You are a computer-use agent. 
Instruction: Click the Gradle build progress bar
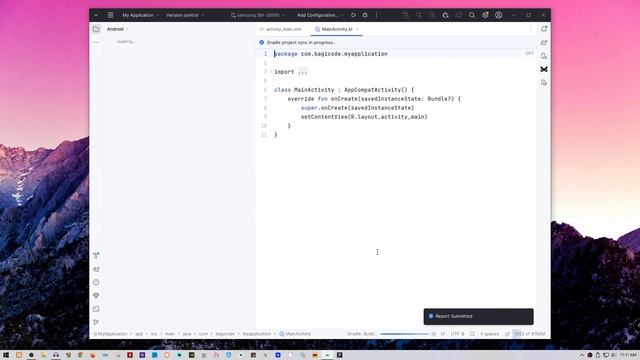[404, 334]
